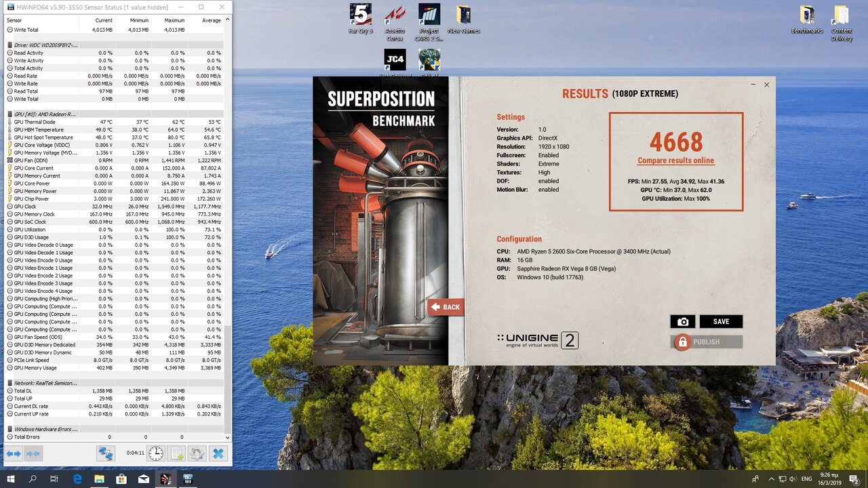The width and height of the screenshot is (868, 488).
Task: Collapse the GPU [#0]: AMD Radeon section header
Action: click(45, 114)
